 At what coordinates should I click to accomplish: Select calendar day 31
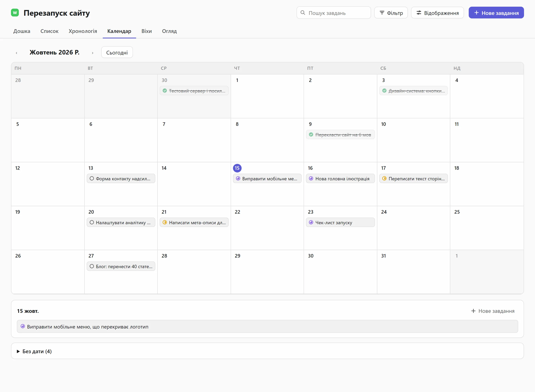click(x=384, y=256)
